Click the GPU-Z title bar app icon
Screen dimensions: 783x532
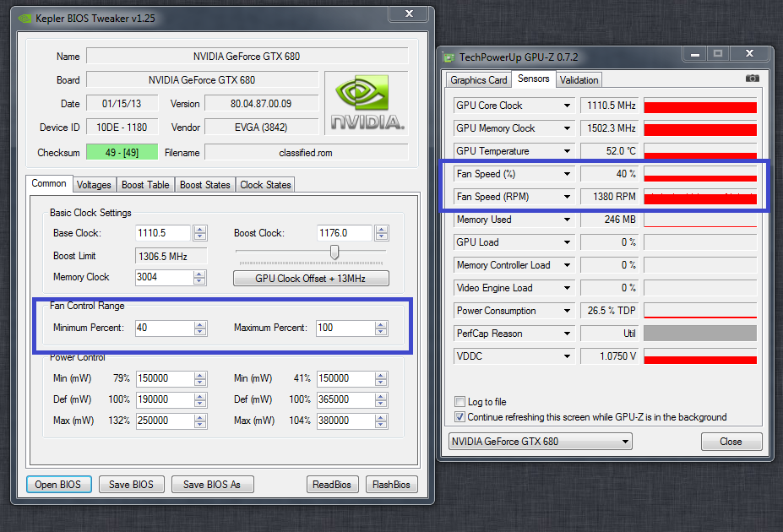[449, 57]
